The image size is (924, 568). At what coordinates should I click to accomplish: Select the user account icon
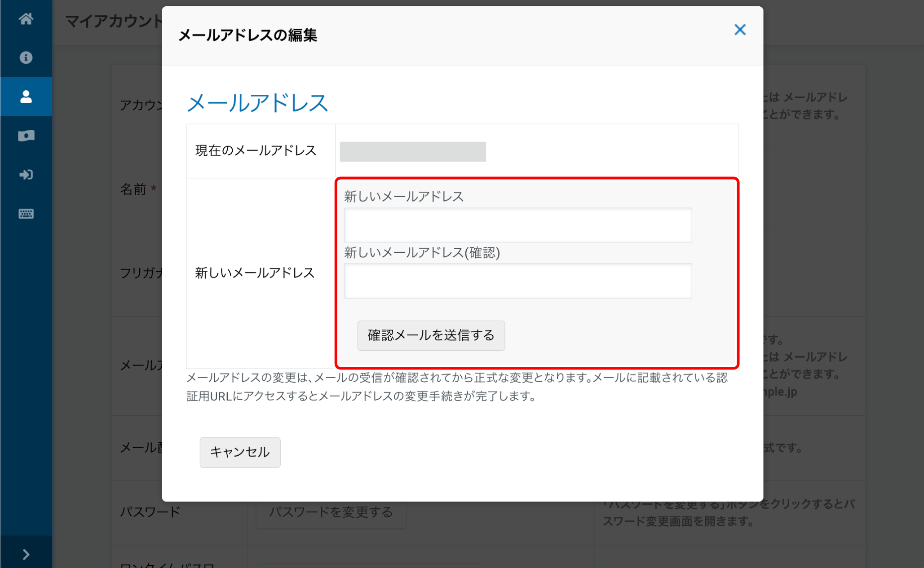pyautogui.click(x=26, y=97)
